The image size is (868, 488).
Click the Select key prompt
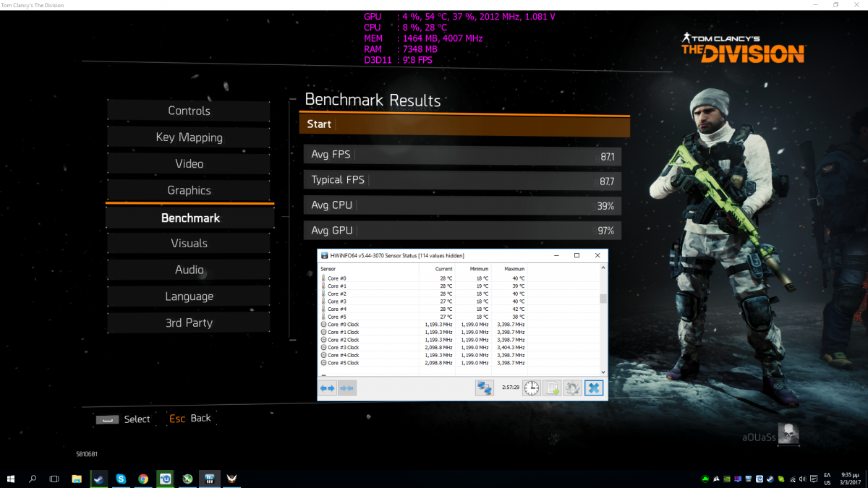pyautogui.click(x=123, y=419)
